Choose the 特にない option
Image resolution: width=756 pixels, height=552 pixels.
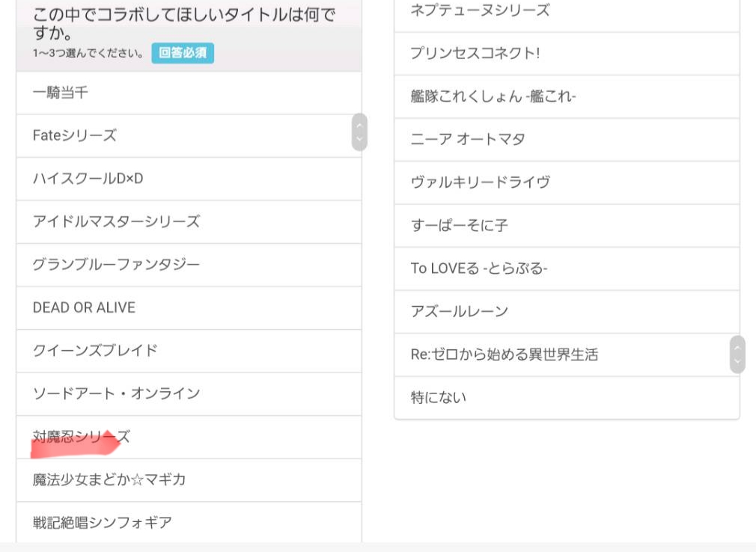tap(567, 398)
